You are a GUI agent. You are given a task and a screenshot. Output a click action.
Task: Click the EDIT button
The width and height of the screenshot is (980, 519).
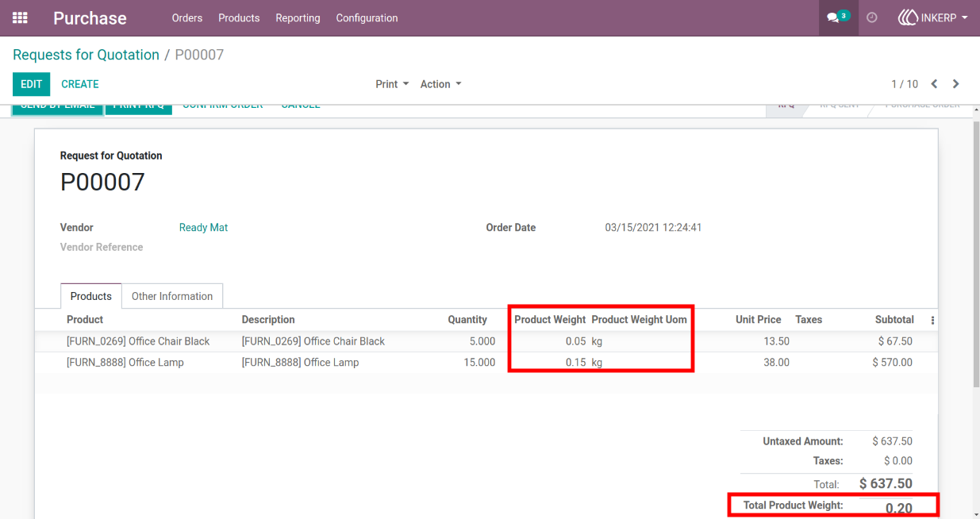(31, 84)
